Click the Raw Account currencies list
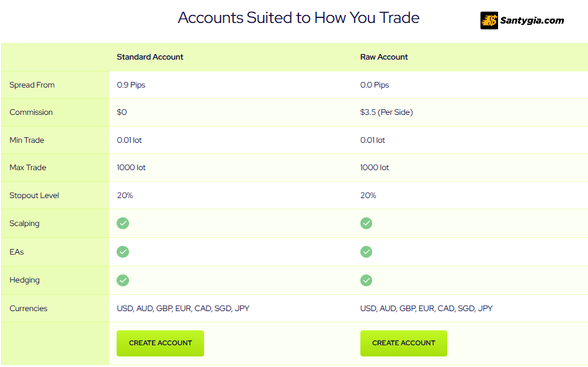Viewport: 588px width, 367px height. (x=426, y=309)
